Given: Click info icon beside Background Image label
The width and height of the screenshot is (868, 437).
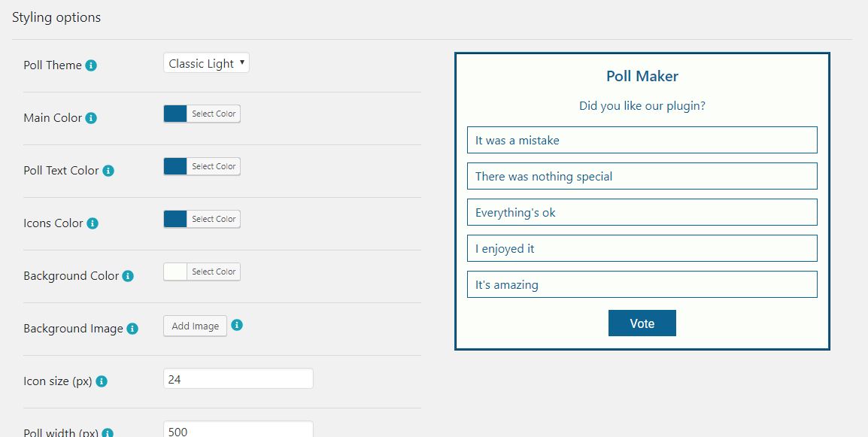Looking at the screenshot, I should pyautogui.click(x=132, y=329).
